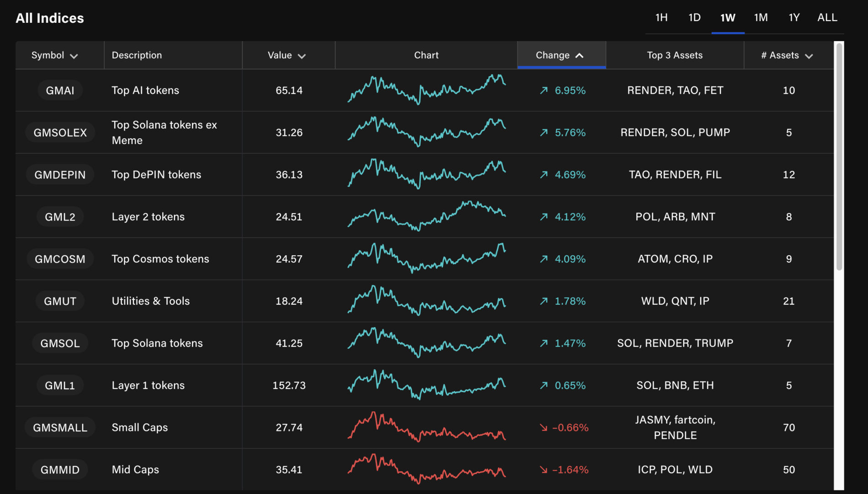Click the GML1 symbol badge
This screenshot has width=868, height=494.
(x=59, y=385)
